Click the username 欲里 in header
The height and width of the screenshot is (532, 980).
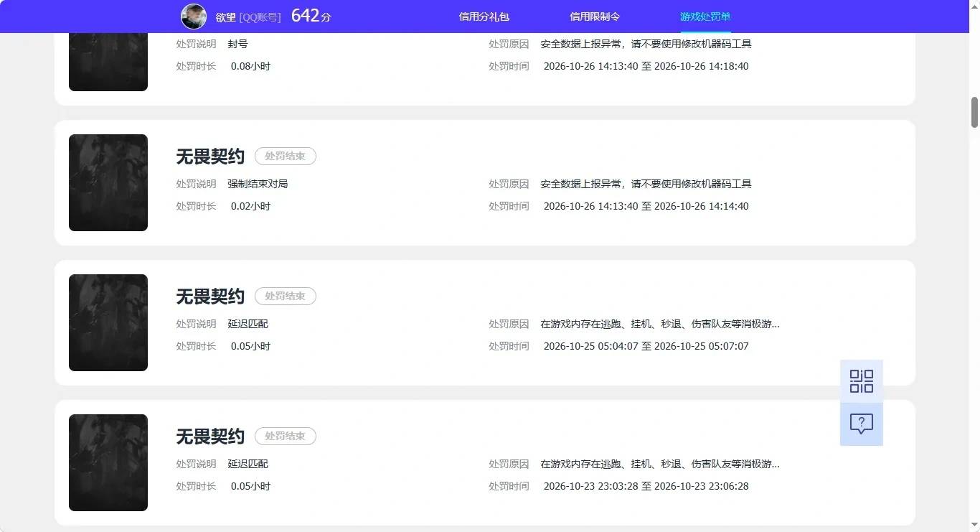(x=226, y=17)
